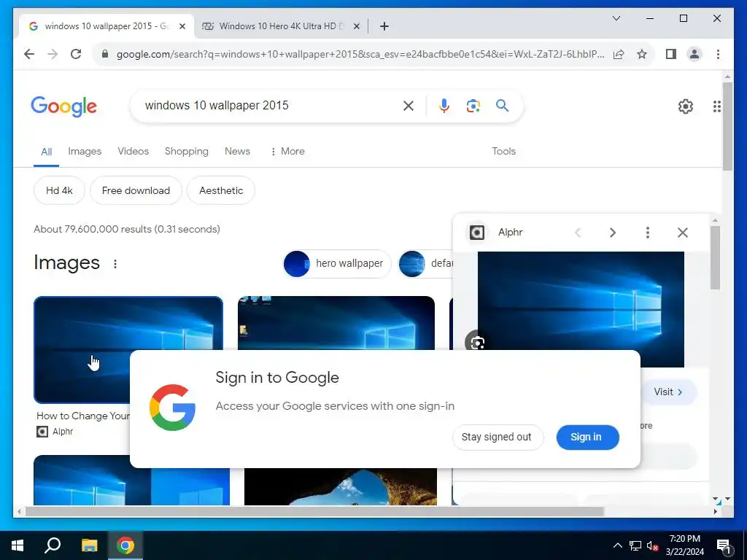
Task: Choose Stay signed out
Action: (x=497, y=437)
